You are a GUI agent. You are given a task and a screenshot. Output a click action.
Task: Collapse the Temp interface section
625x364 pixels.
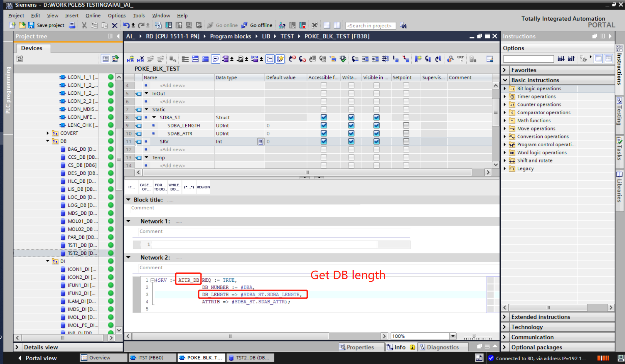(x=146, y=157)
